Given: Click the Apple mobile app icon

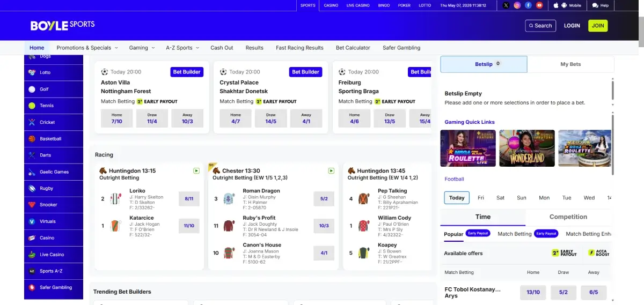Looking at the screenshot, I should pyautogui.click(x=555, y=5).
